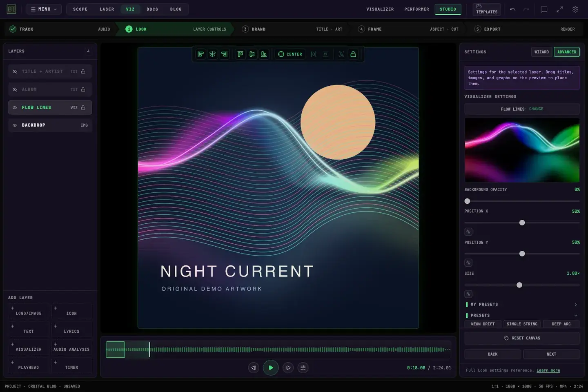Align layer to bottom edge
This screenshot has height=392, width=588.
(x=264, y=54)
